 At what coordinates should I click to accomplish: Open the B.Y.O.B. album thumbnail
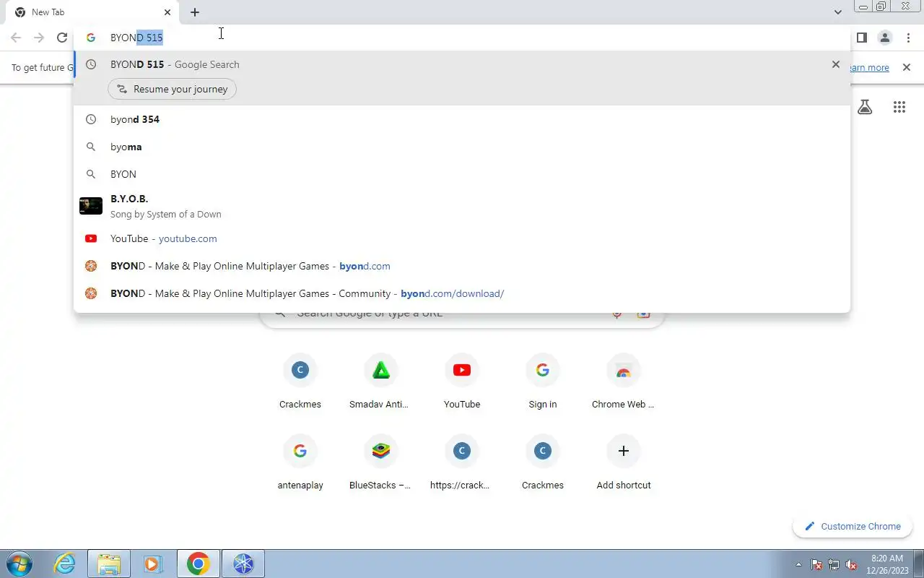(91, 206)
